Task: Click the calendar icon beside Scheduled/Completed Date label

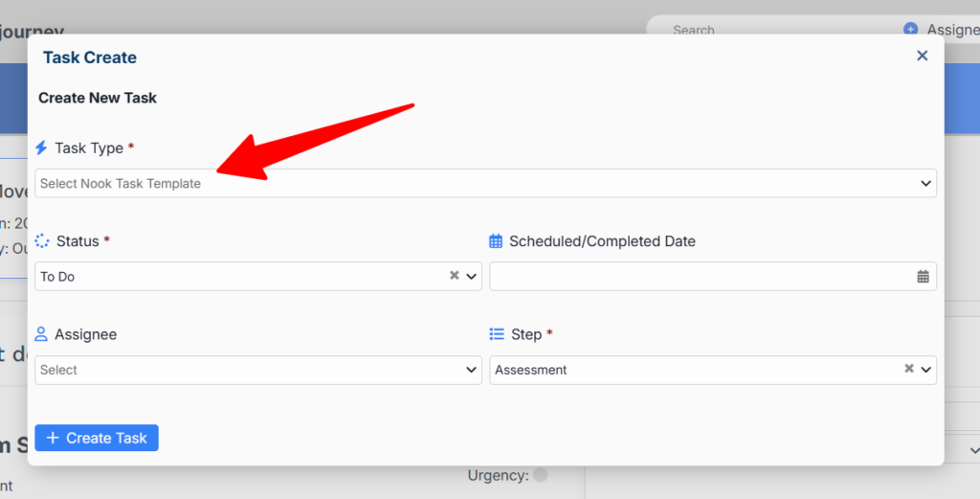Action: pyautogui.click(x=496, y=241)
